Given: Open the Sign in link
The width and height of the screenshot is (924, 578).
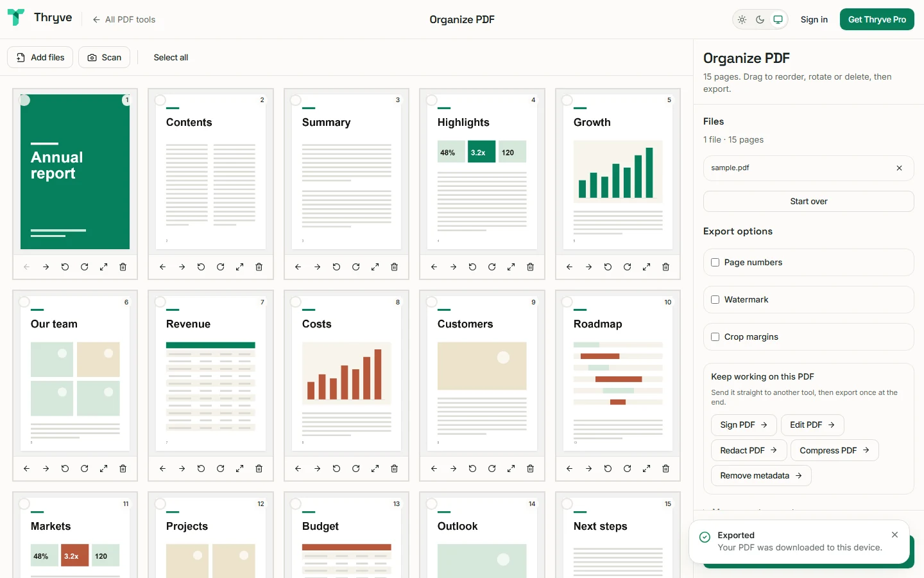Looking at the screenshot, I should [x=814, y=20].
